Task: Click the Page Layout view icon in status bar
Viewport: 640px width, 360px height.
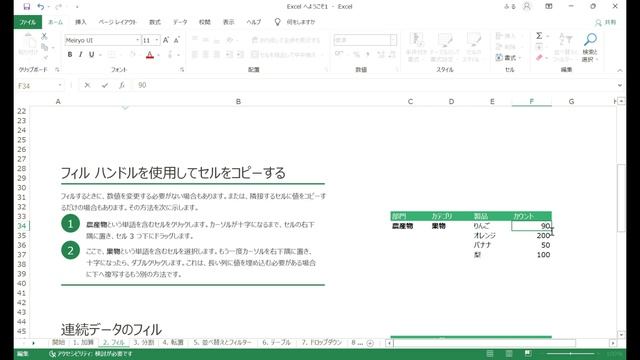Action: [x=509, y=353]
